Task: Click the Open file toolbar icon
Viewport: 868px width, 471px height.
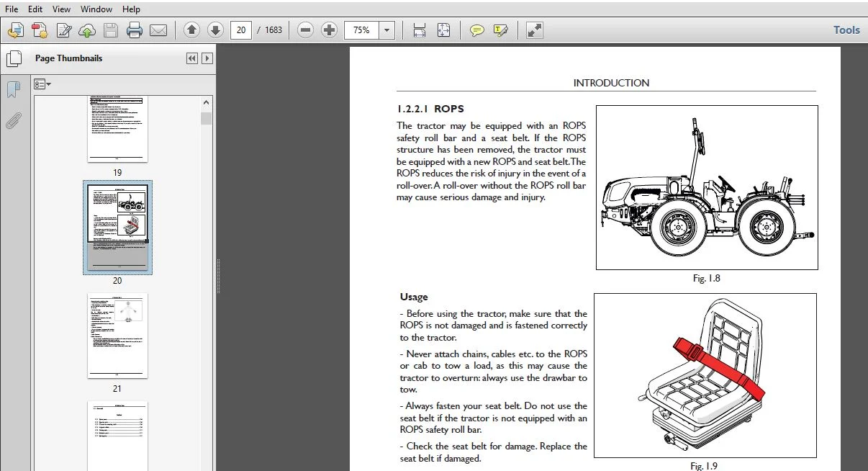Action: (x=16, y=30)
